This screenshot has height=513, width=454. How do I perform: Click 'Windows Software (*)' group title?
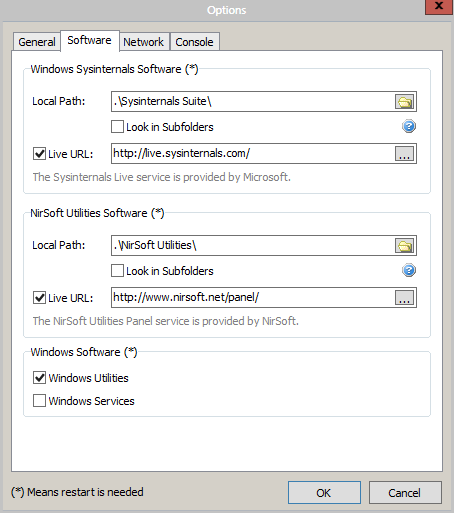point(84,352)
